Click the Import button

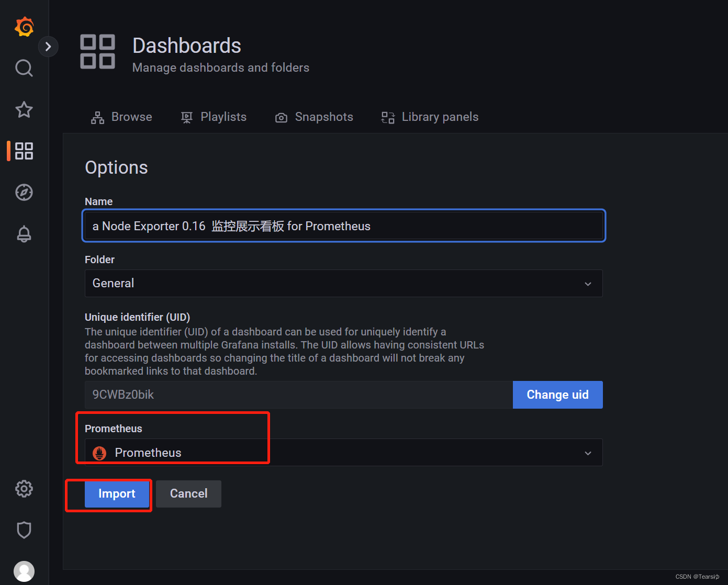coord(117,494)
